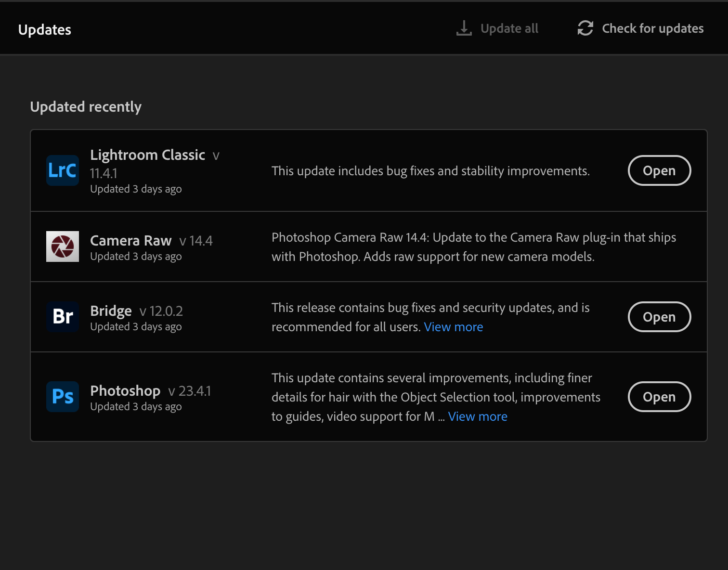Click the LrC badge for version 11.4.1

pos(62,170)
